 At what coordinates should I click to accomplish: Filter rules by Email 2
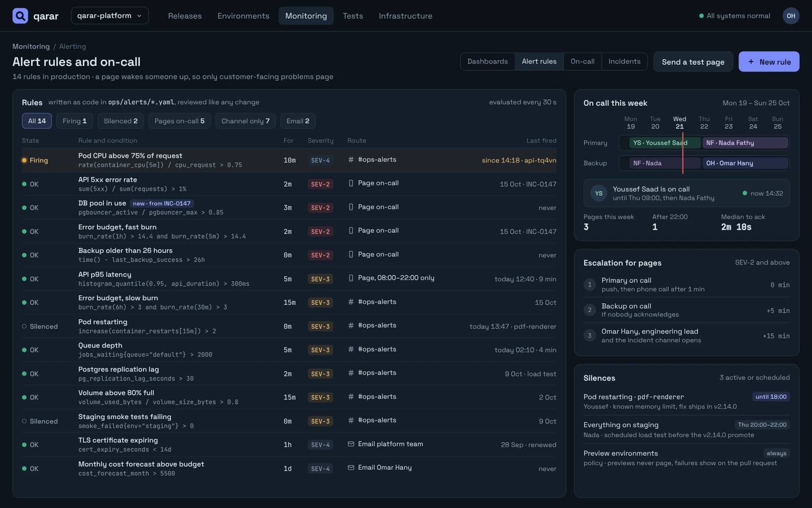point(298,121)
